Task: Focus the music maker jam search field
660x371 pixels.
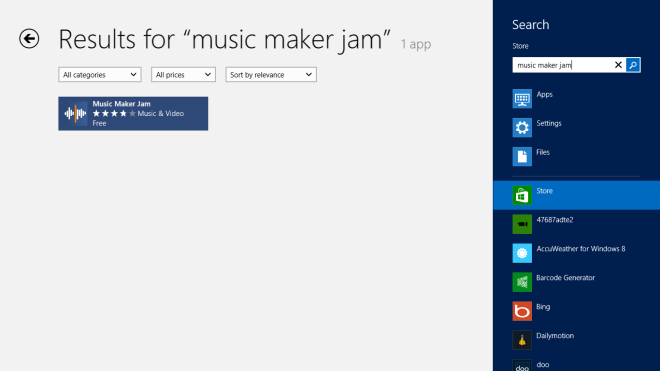Action: (562, 65)
